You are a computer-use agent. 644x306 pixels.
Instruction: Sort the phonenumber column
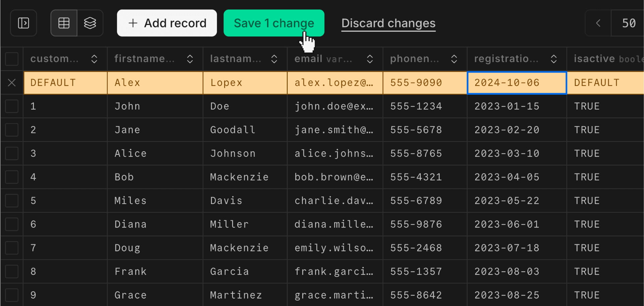point(454,59)
